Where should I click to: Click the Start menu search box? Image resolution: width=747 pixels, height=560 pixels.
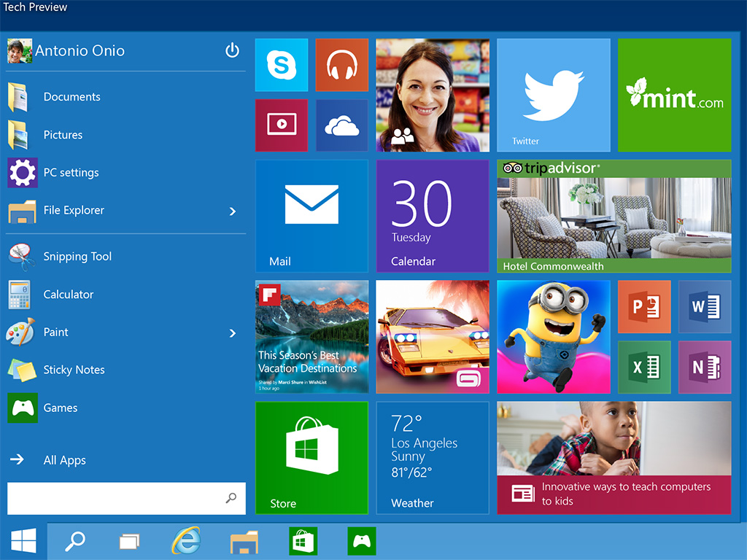[117, 499]
